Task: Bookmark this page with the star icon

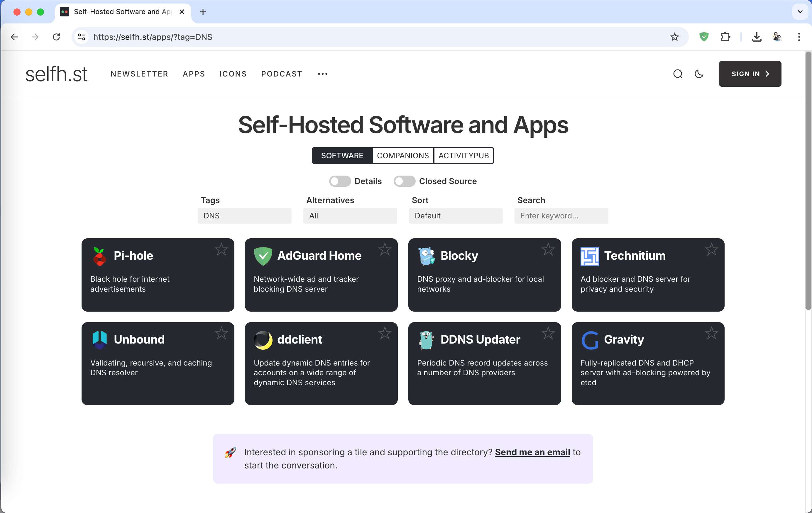Action: click(674, 37)
